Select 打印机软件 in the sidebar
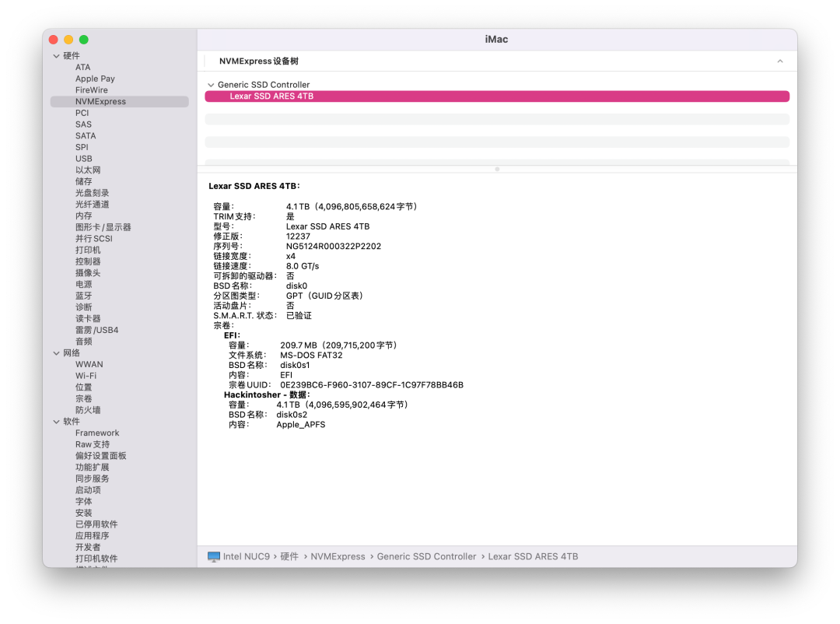This screenshot has height=624, width=840. click(96, 559)
